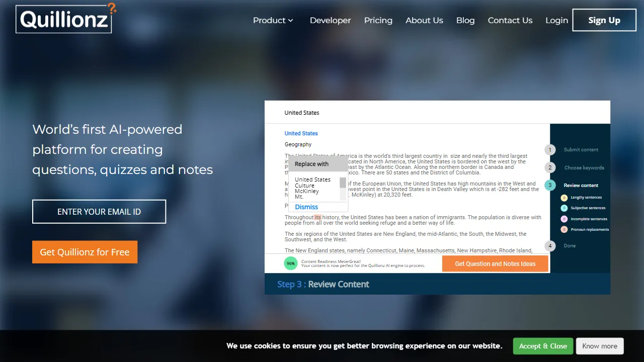Click Know more about cookies
644x362 pixels.
coord(600,346)
